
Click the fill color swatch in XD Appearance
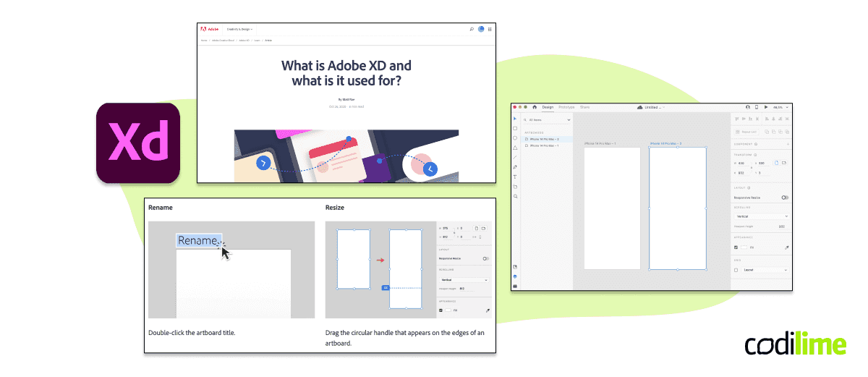pos(744,247)
